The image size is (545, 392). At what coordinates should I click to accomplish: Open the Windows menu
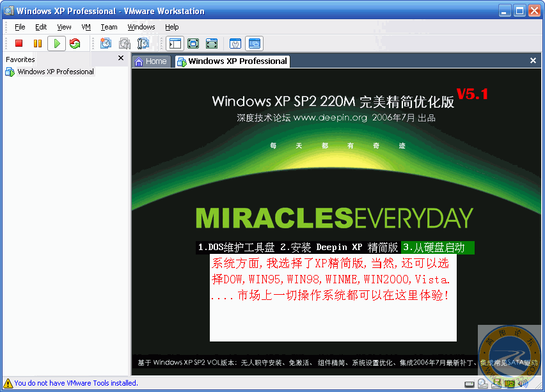point(141,27)
